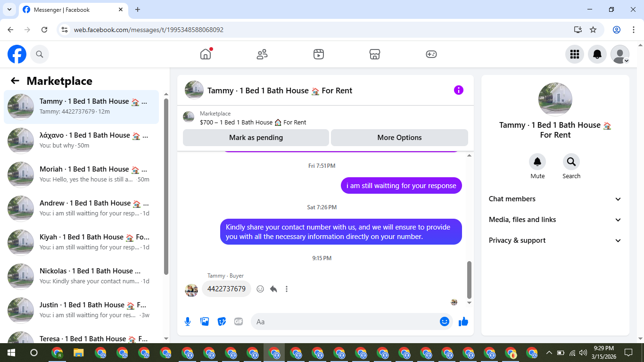Viewport: 644px width, 362px height.
Task: Mute the Tammy conversation
Action: click(537, 162)
